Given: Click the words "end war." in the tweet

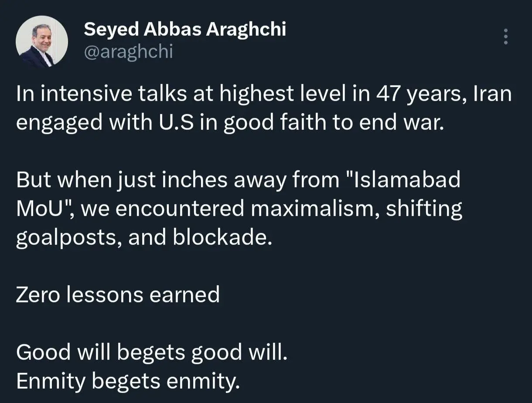Looking at the screenshot, I should pos(401,123).
